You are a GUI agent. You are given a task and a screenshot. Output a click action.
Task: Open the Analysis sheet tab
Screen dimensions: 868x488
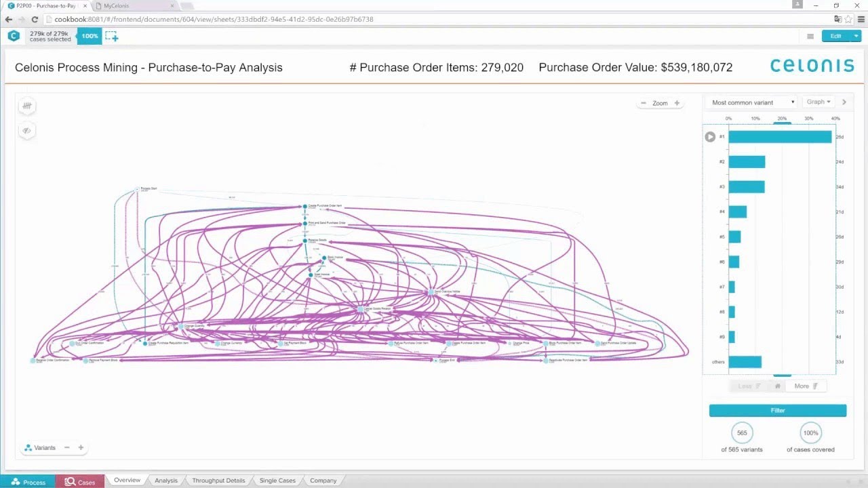pos(165,481)
